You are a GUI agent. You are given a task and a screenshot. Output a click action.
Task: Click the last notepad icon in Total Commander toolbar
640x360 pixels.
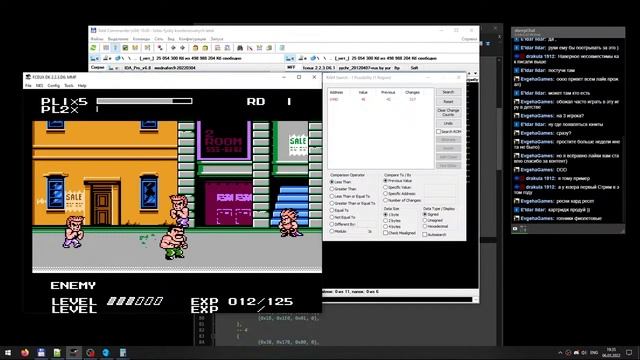coord(282,48)
